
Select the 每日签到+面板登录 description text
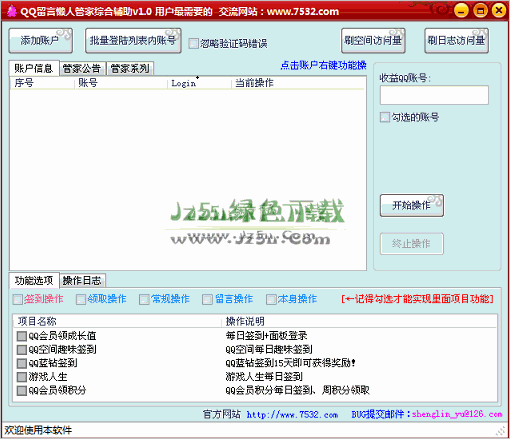click(x=266, y=336)
